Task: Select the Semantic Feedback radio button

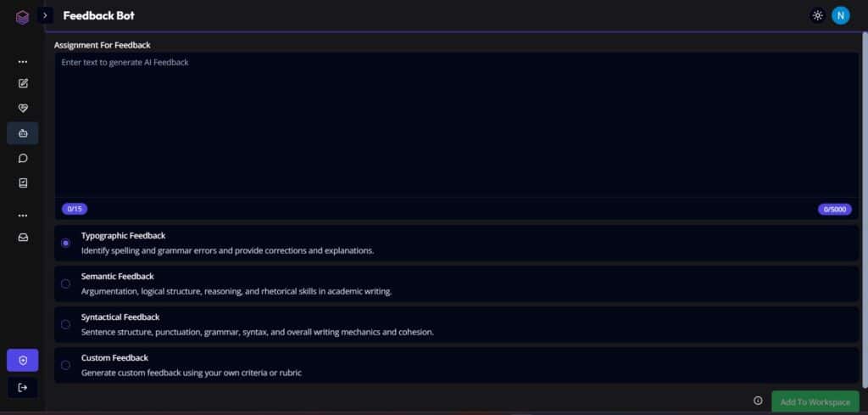Action: [x=65, y=283]
